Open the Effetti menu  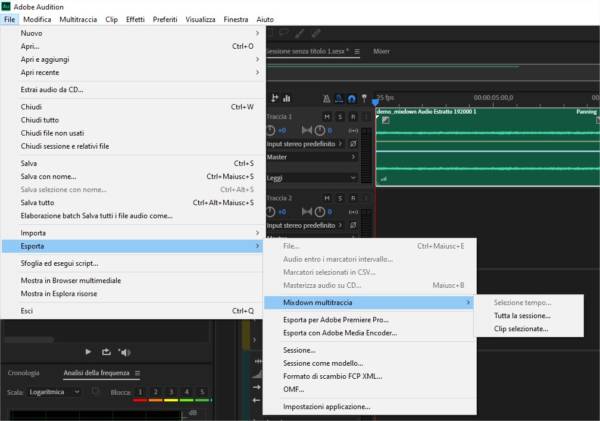tap(135, 20)
